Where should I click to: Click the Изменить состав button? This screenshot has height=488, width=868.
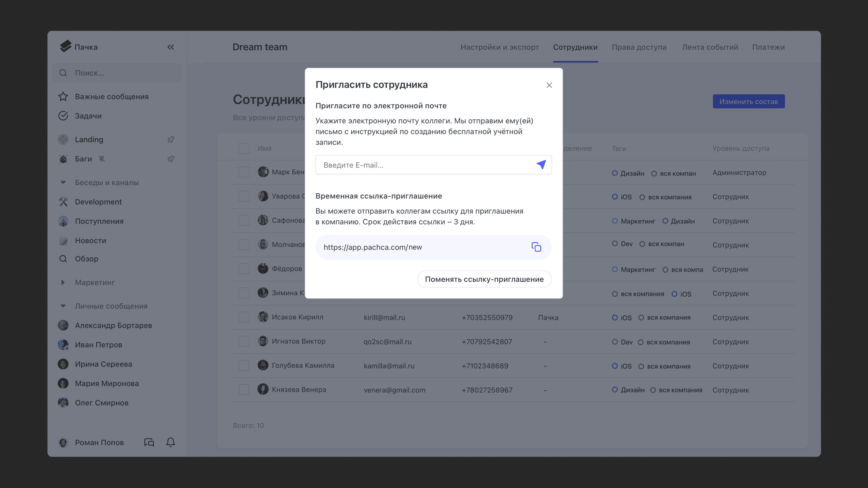[748, 101]
